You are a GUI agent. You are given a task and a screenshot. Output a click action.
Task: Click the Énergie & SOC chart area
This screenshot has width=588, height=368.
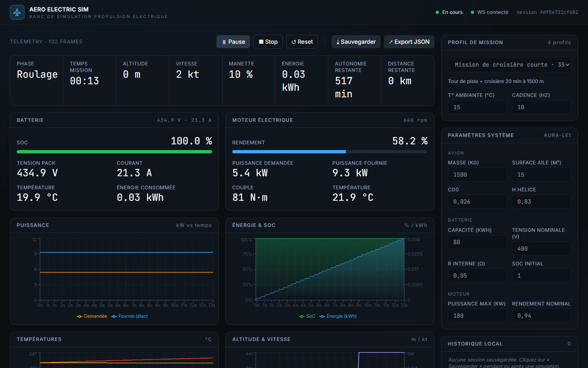pos(330,270)
